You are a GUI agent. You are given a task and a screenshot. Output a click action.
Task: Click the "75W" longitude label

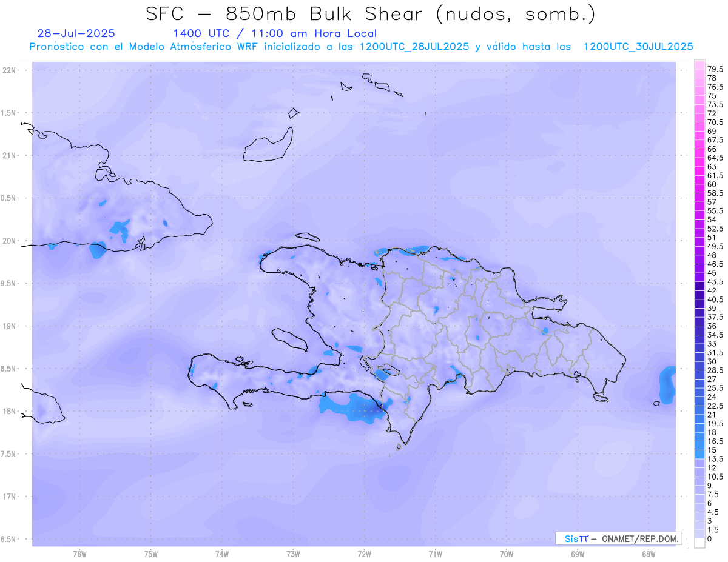click(x=150, y=554)
